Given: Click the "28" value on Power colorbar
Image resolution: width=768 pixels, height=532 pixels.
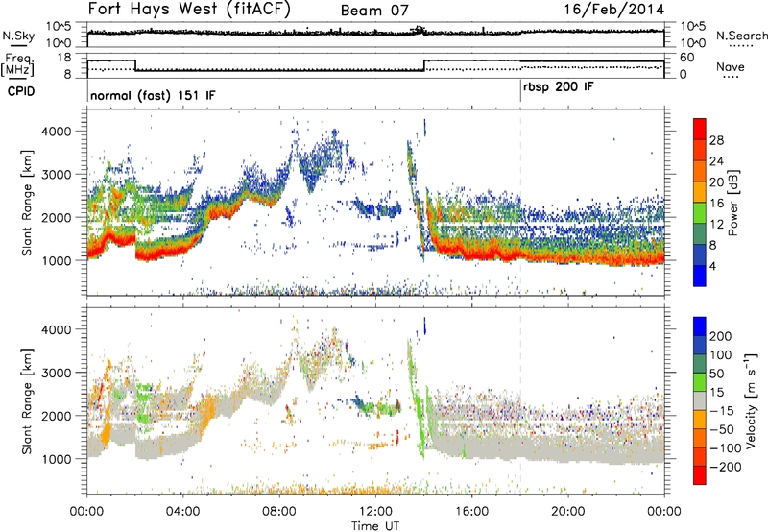Looking at the screenshot, I should click(x=716, y=140).
